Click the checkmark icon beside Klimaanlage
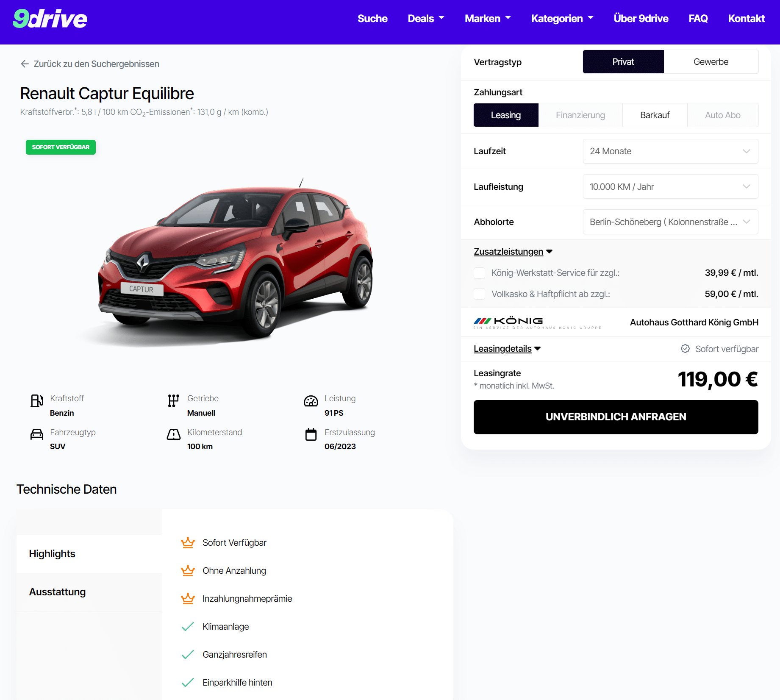The width and height of the screenshot is (780, 700). coord(188,627)
